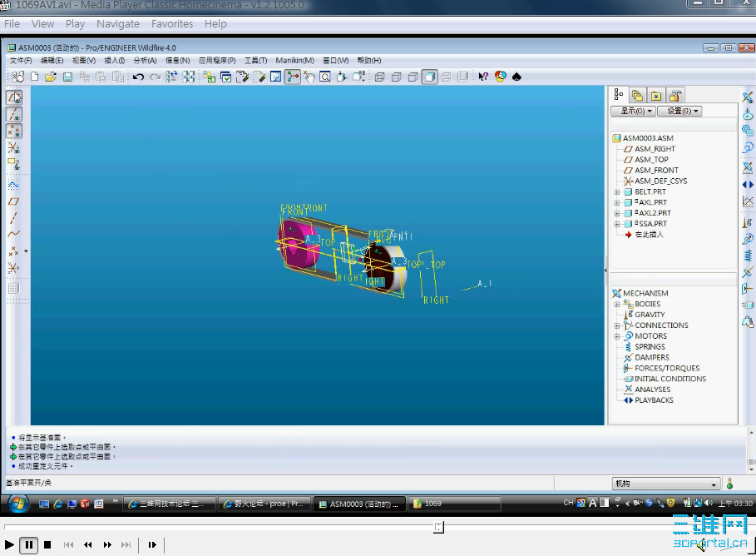The image size is (756, 556).
Task: Switch to the model tree tab icon
Action: coord(619,95)
